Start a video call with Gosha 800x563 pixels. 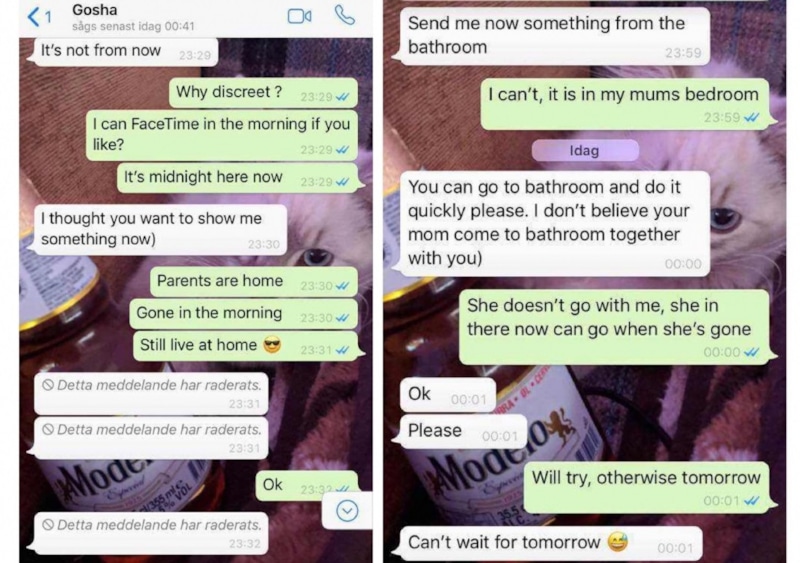(x=299, y=16)
